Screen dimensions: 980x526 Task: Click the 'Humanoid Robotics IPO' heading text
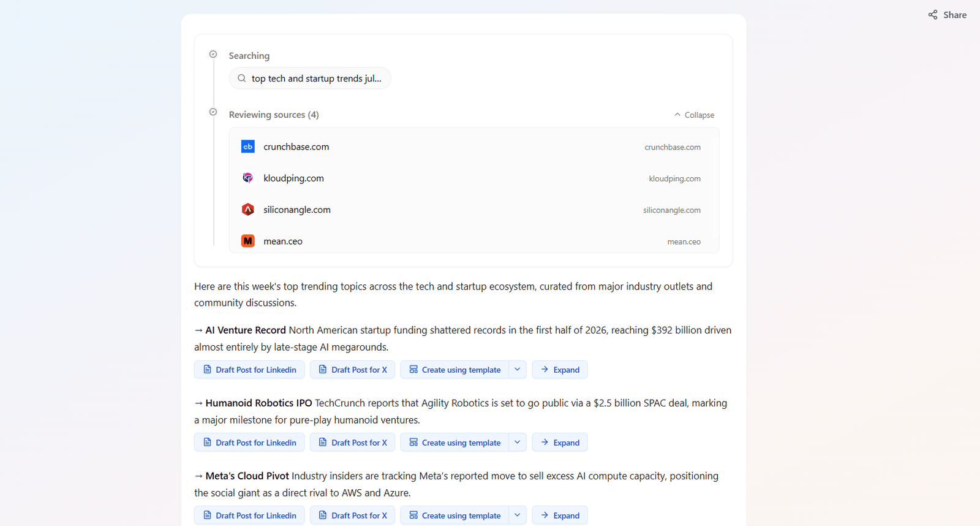[258, 403]
